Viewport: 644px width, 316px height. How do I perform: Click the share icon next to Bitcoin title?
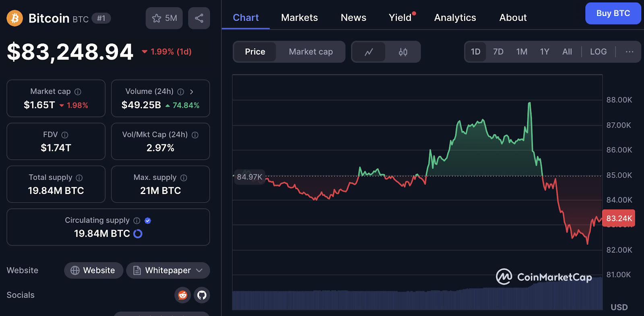(199, 18)
